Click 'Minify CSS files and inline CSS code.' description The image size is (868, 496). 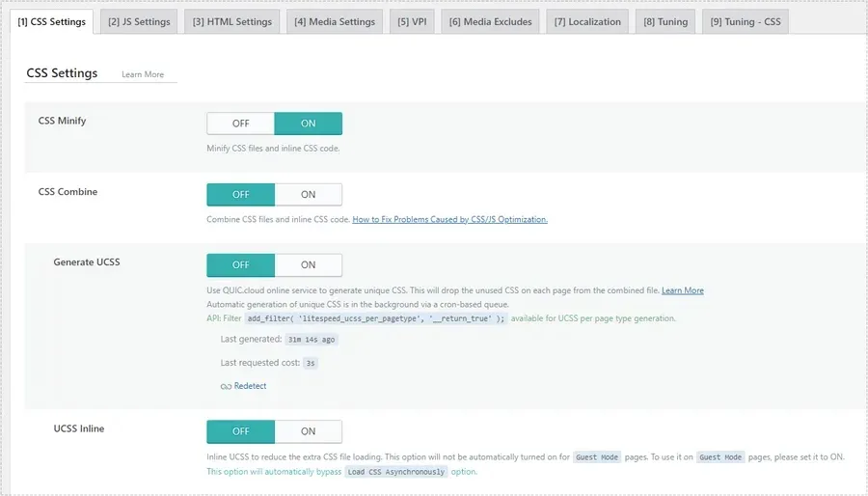coord(274,149)
